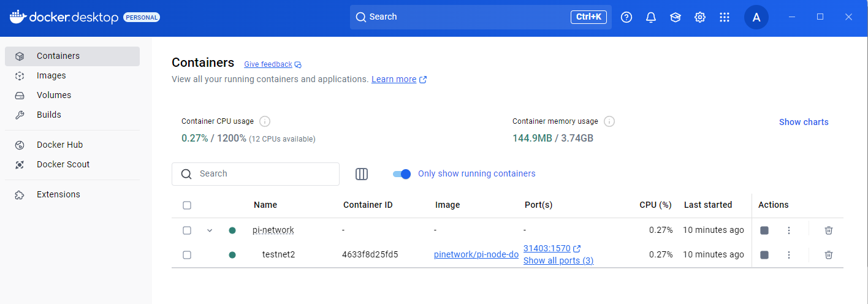Open Extensions in sidebar
Screen dimensions: 868x304
click(72, 194)
